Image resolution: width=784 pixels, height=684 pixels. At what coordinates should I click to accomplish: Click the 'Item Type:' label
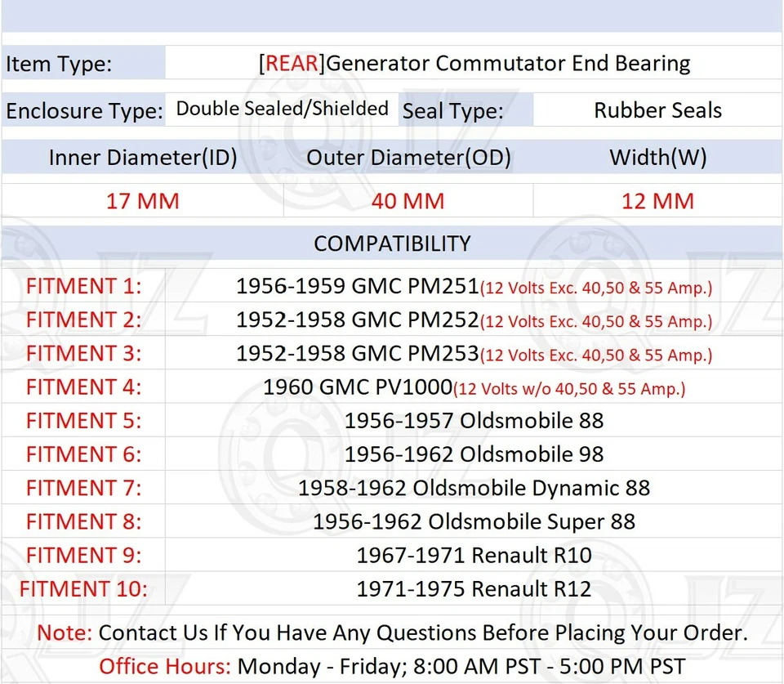pos(59,64)
